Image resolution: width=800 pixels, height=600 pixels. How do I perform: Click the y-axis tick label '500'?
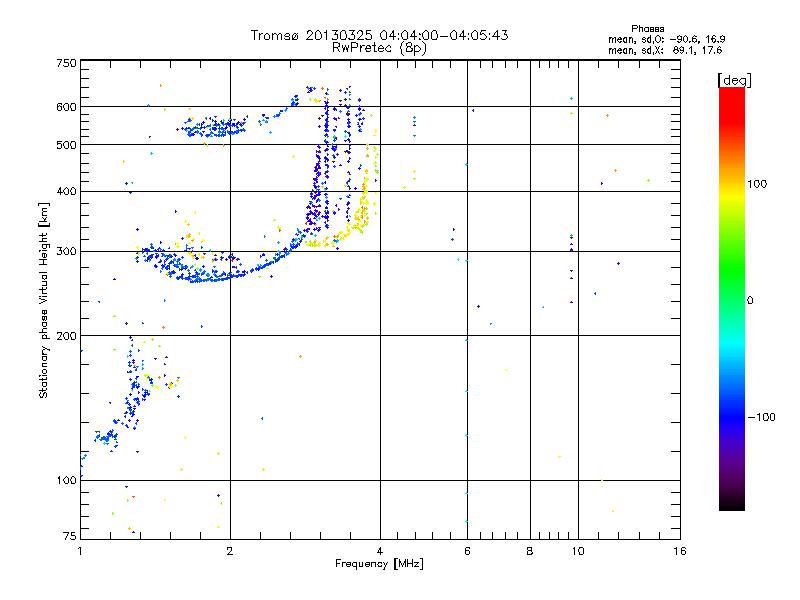click(x=66, y=145)
